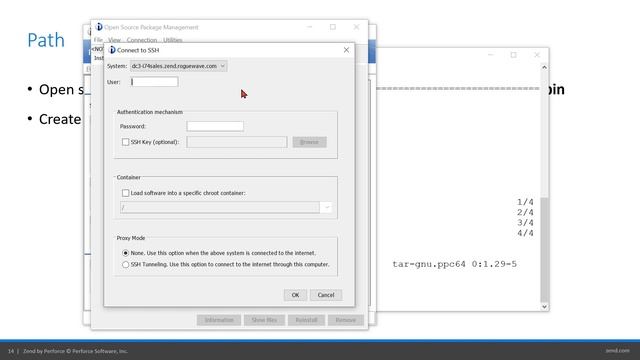Click the SSH Key path field
The image size is (640, 360).
(x=237, y=142)
